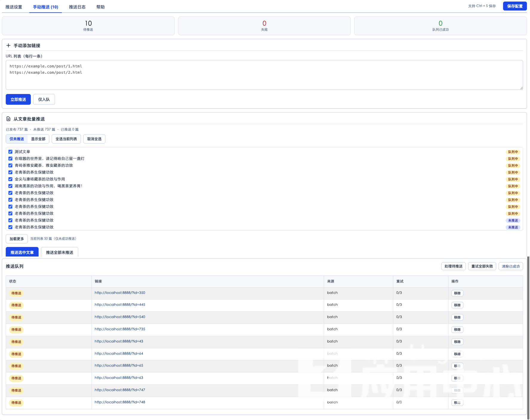The image size is (530, 420).
Task: Click 取消全选 button
Action: point(94,139)
